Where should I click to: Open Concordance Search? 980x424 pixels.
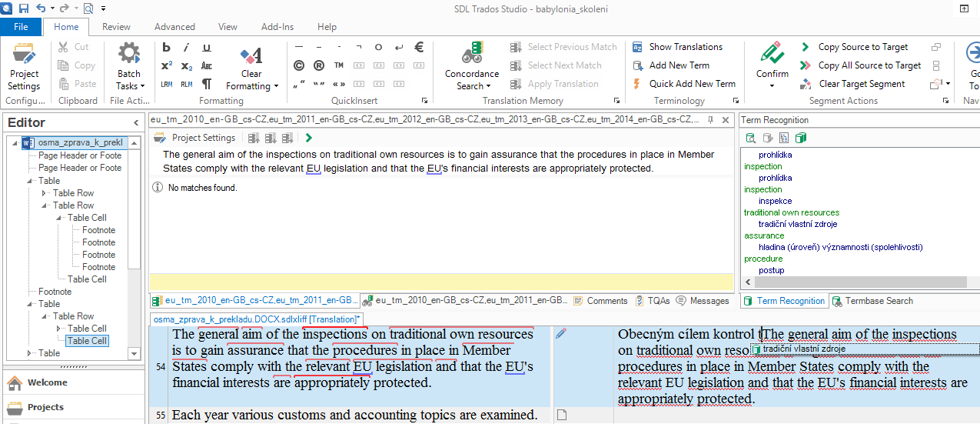(x=471, y=66)
